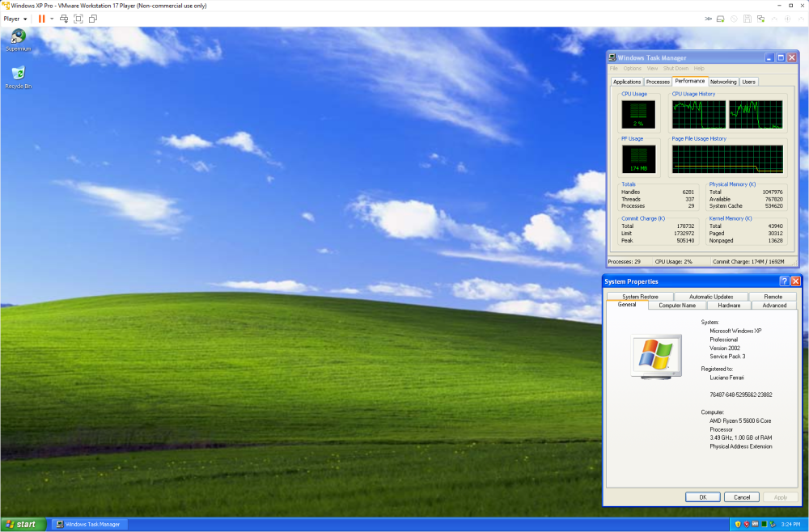Click OK in System Properties
This screenshot has height=532, width=809.
pos(702,497)
